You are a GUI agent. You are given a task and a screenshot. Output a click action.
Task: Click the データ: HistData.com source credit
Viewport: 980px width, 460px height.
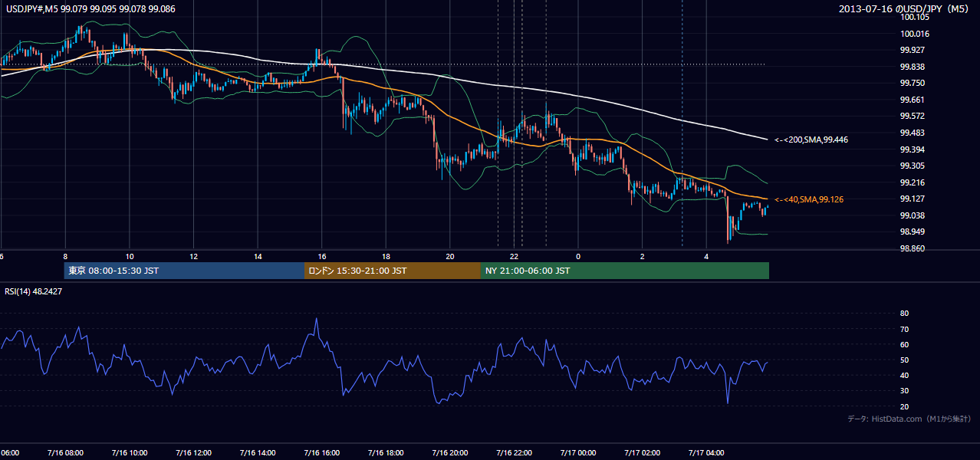(909, 419)
